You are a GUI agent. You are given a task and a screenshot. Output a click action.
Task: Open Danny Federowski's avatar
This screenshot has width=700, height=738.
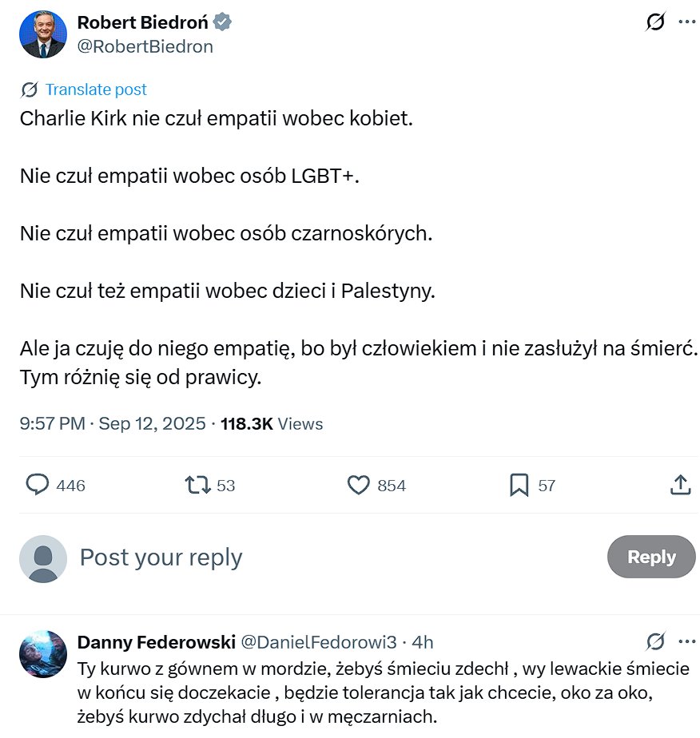tap(42, 654)
